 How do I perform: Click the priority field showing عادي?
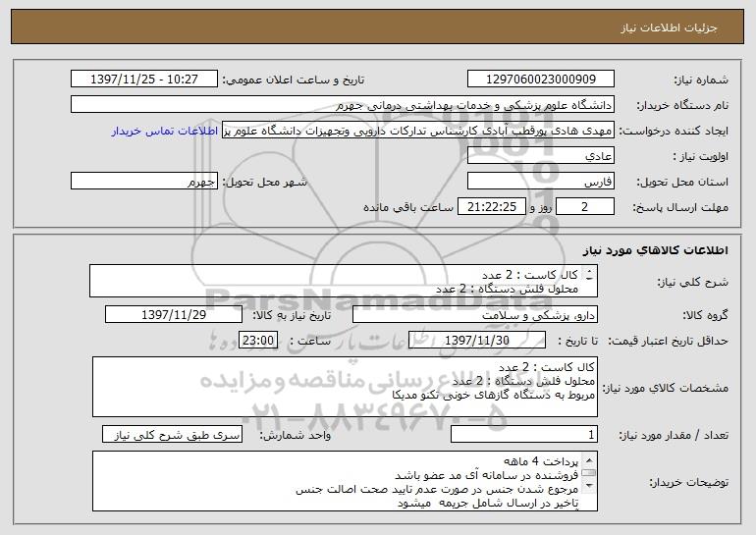click(x=540, y=156)
